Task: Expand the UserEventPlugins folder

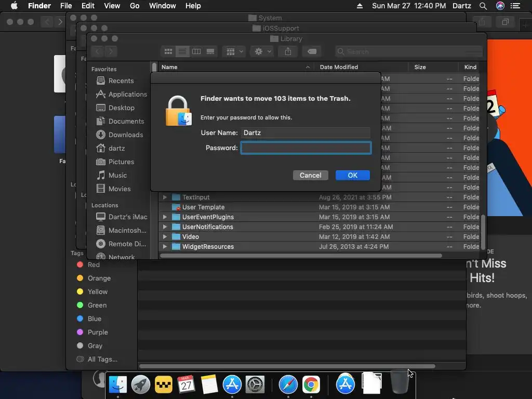Action: (x=165, y=217)
